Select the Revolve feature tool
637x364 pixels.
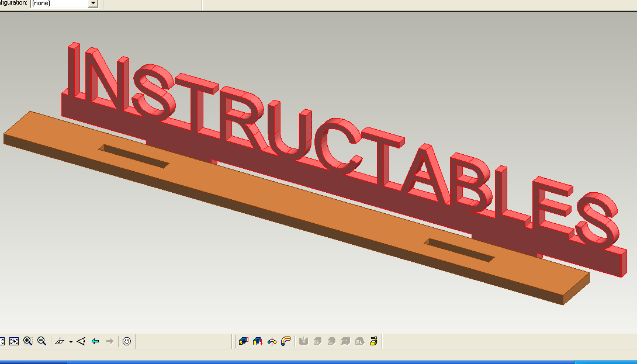[272, 341]
